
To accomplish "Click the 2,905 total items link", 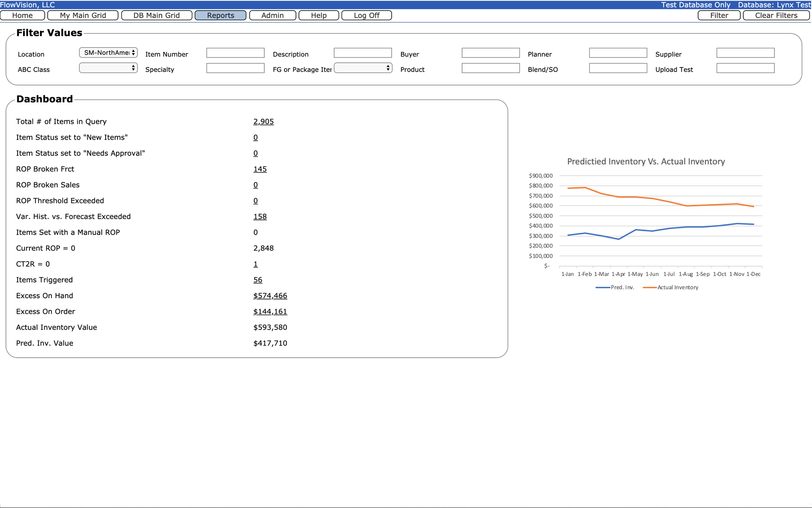I will (x=263, y=121).
